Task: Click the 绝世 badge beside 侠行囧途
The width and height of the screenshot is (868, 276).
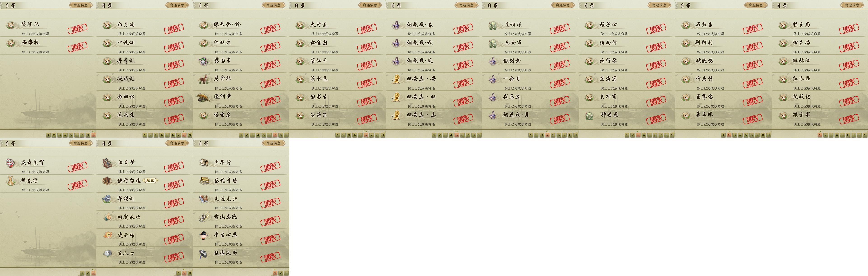Action: click(150, 181)
